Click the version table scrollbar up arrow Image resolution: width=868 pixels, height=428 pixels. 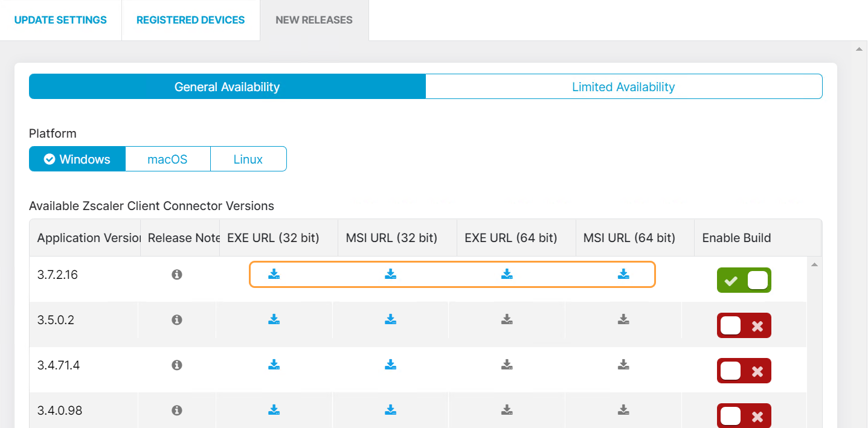[814, 263]
